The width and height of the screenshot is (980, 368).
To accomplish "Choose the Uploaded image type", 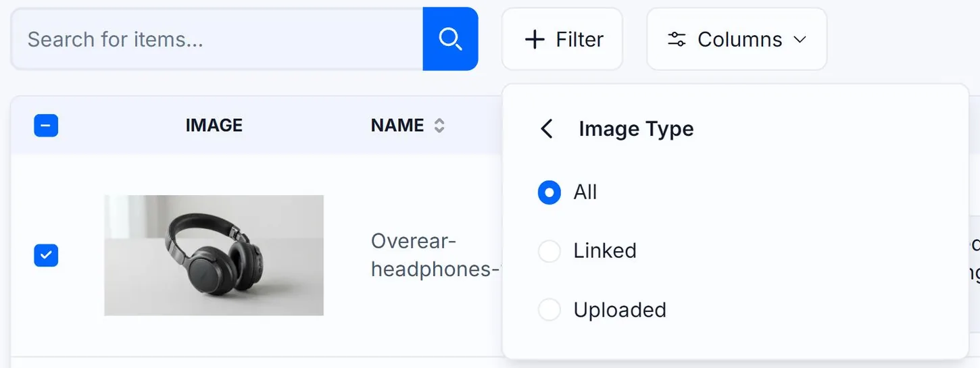I will [549, 310].
